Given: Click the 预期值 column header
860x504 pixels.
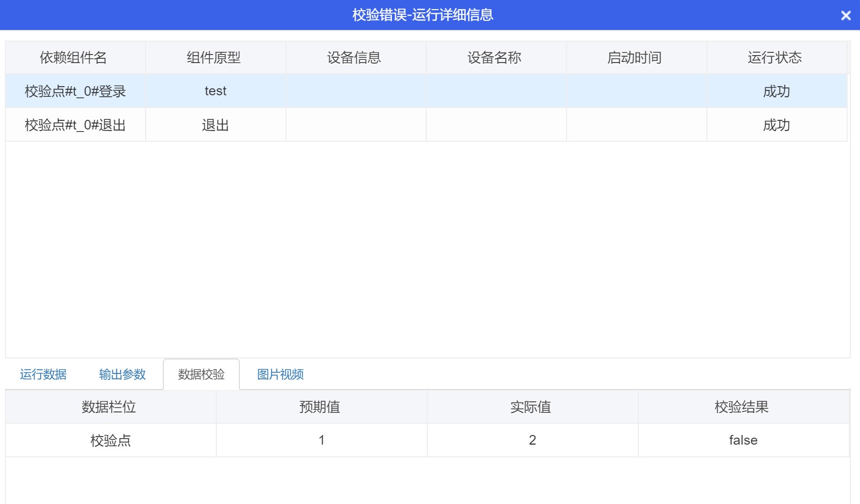Looking at the screenshot, I should 320,407.
